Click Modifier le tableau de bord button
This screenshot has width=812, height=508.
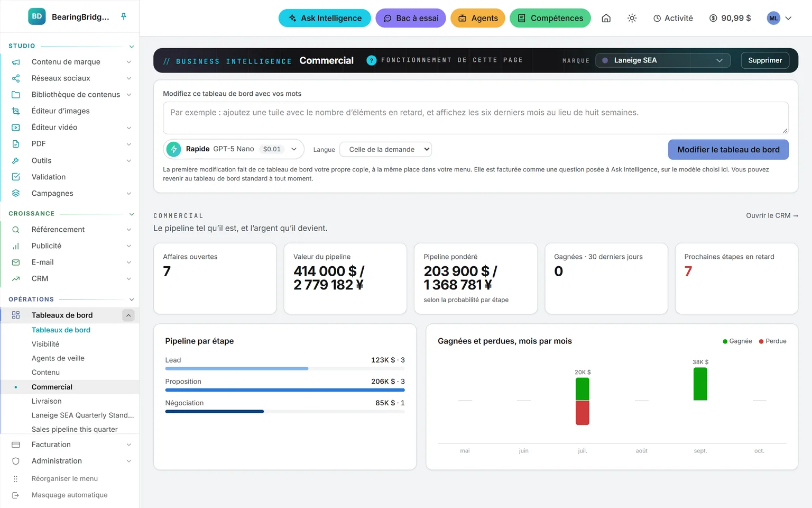(x=728, y=150)
